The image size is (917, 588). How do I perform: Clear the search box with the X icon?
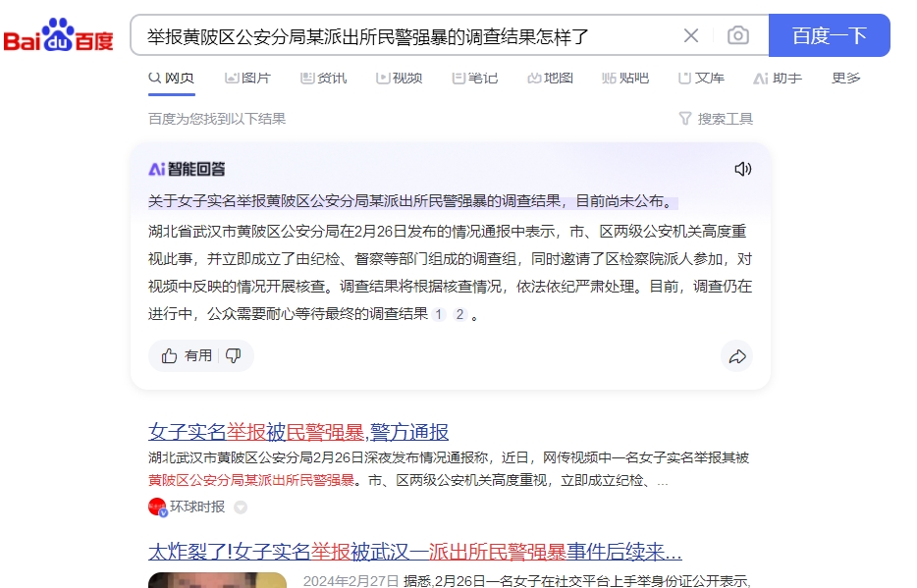pos(690,35)
